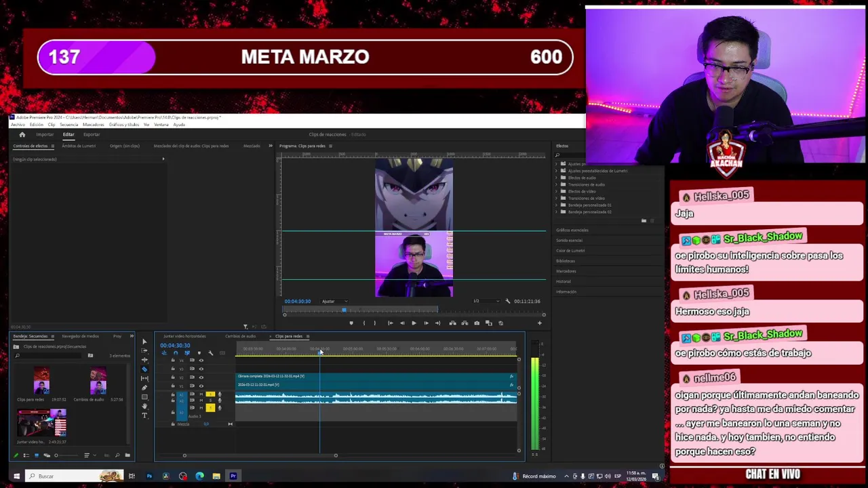Viewport: 868px width, 488px height.
Task: Open Program monitor button editor plus
Action: click(x=540, y=323)
